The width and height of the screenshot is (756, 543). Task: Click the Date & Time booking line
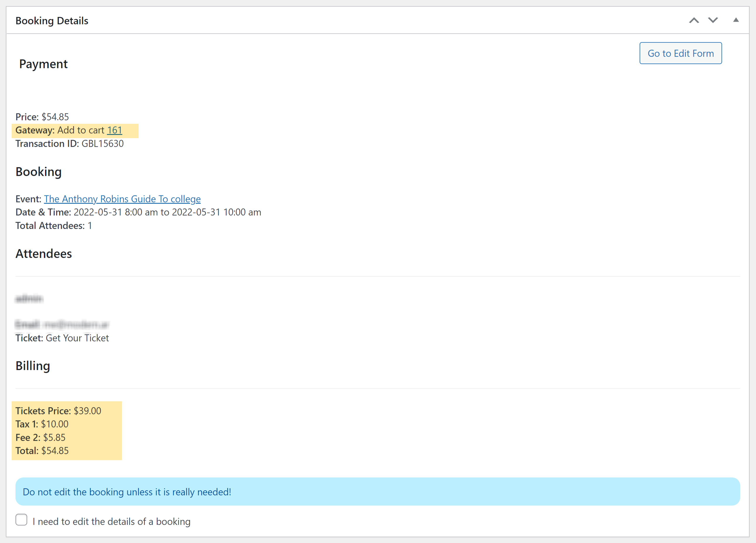pyautogui.click(x=138, y=213)
